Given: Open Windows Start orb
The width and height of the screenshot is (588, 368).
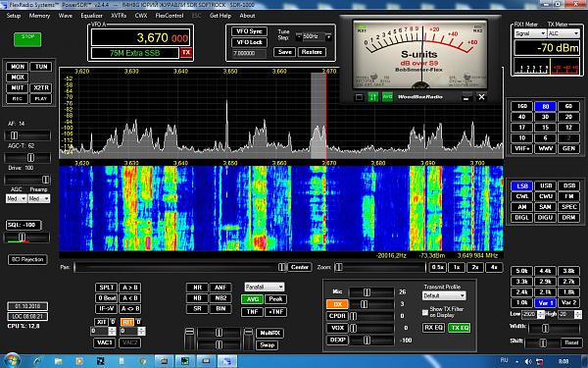Looking at the screenshot, I should 12,361.
